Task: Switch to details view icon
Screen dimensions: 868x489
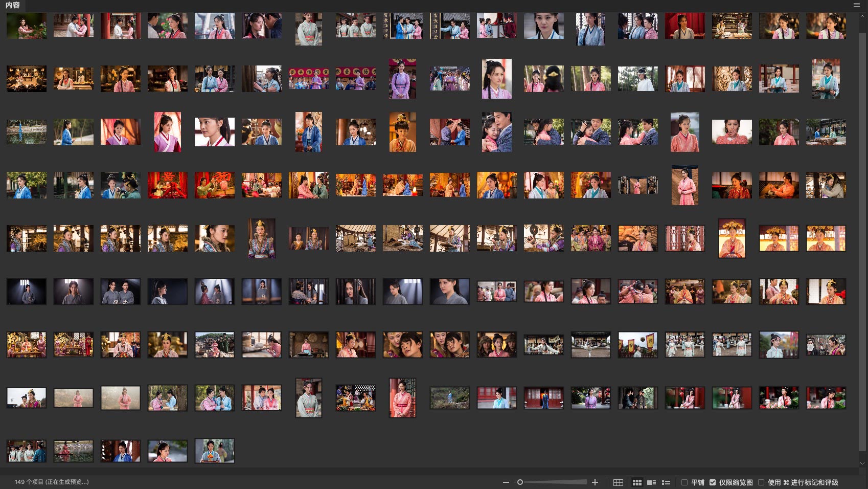Action: coord(651,482)
